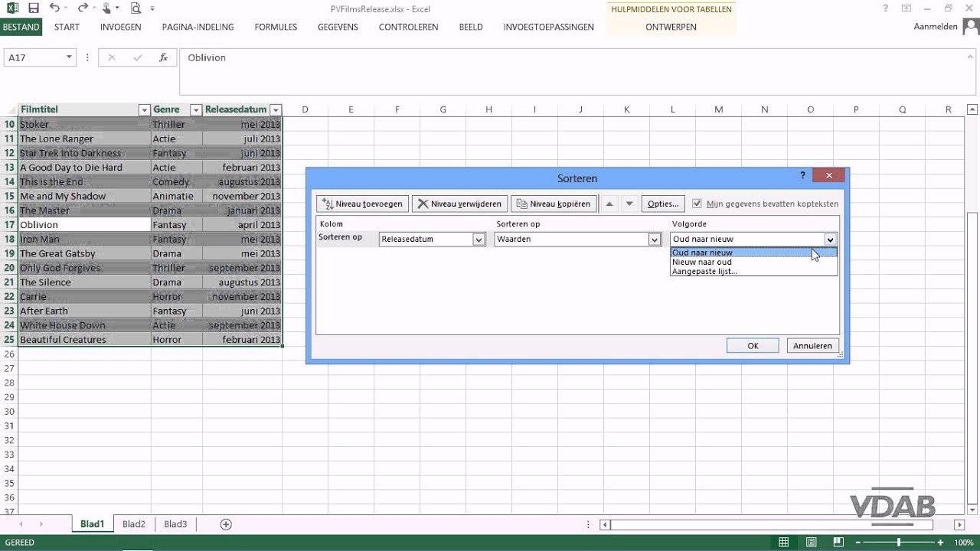Image resolution: width=980 pixels, height=551 pixels.
Task: Open the FORMULES ribbon tab
Action: tap(276, 27)
